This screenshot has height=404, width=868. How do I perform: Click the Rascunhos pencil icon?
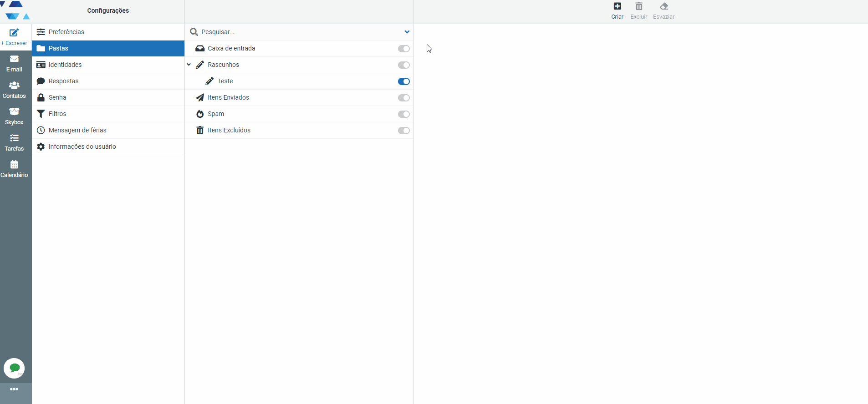[x=200, y=65]
